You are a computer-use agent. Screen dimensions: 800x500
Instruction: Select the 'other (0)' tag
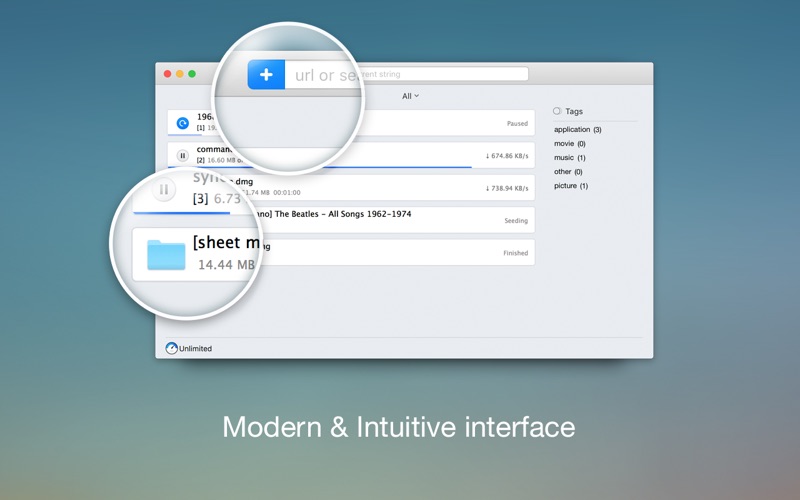click(x=568, y=172)
